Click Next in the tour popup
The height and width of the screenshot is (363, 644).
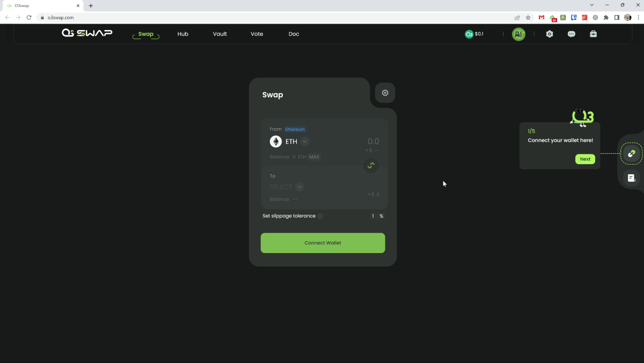585,159
